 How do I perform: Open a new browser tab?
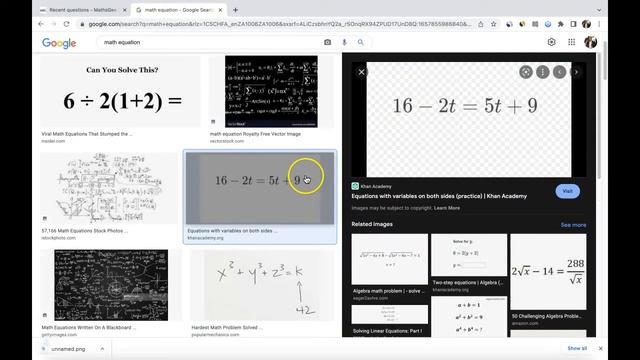pos(236,10)
